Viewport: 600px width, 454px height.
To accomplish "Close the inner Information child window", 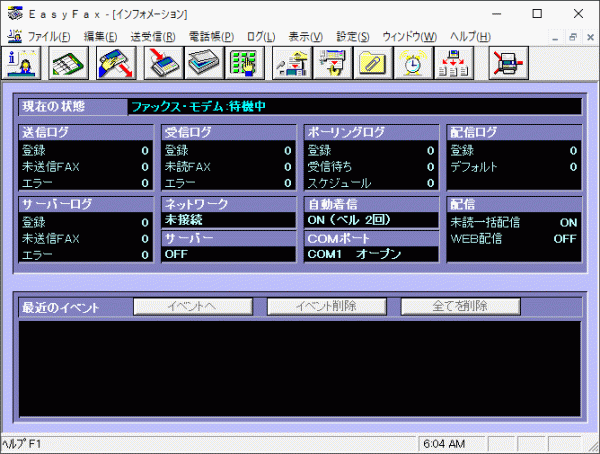I will click(x=590, y=38).
